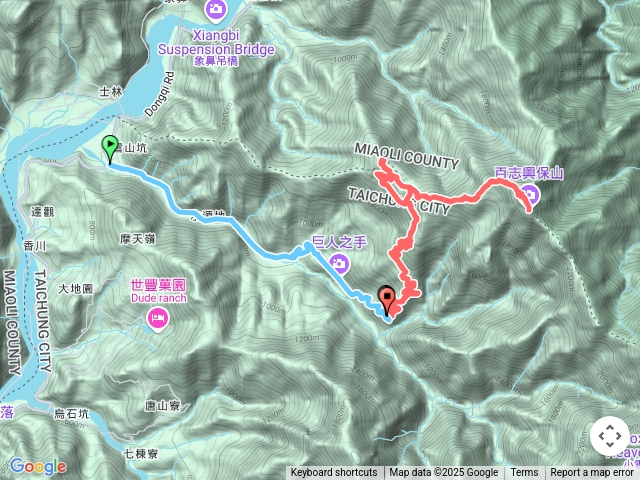Open the Google logo link
This screenshot has height=480, width=640.
click(x=38, y=467)
